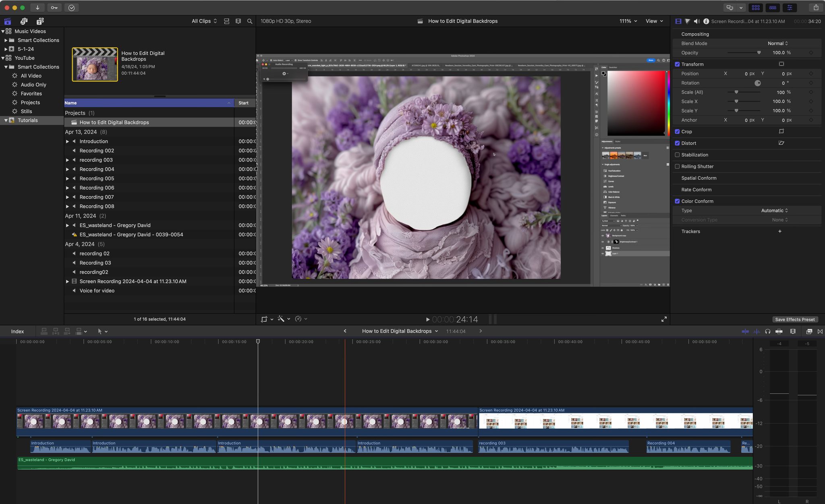Click Save Effects Preset button

(795, 319)
